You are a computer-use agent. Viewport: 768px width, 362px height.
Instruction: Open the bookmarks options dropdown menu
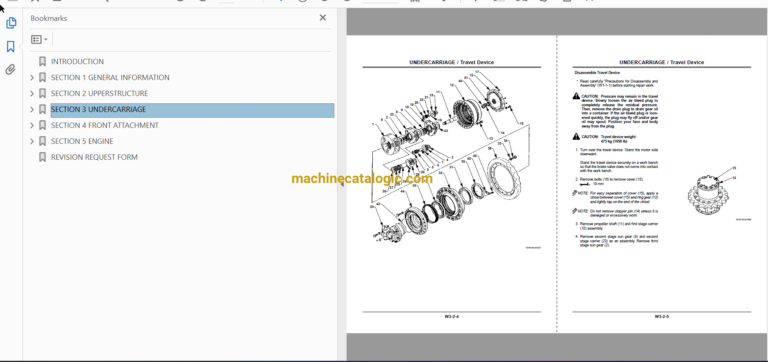coord(39,39)
